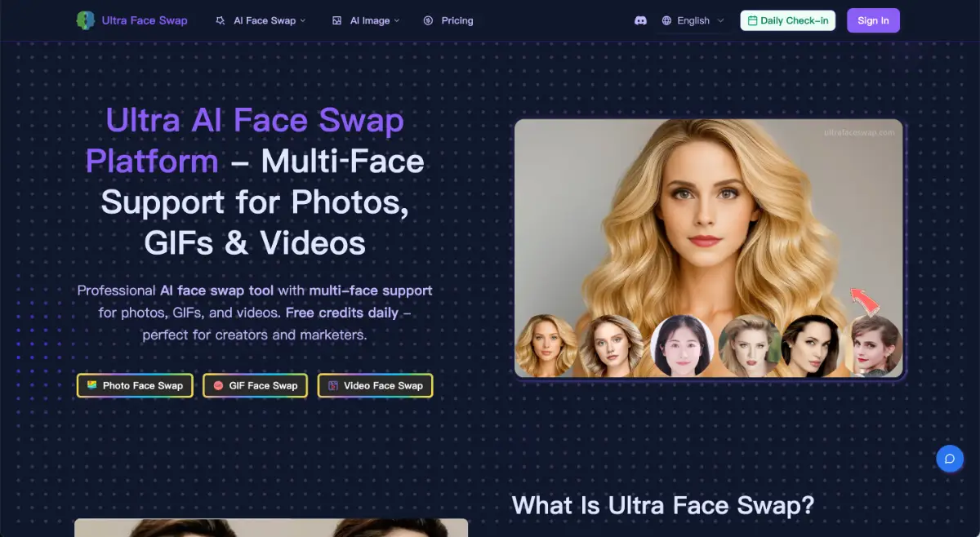Screen dimensions: 980x537
Task: Choose the rightmost short-hair face thumbnail
Action: point(874,346)
